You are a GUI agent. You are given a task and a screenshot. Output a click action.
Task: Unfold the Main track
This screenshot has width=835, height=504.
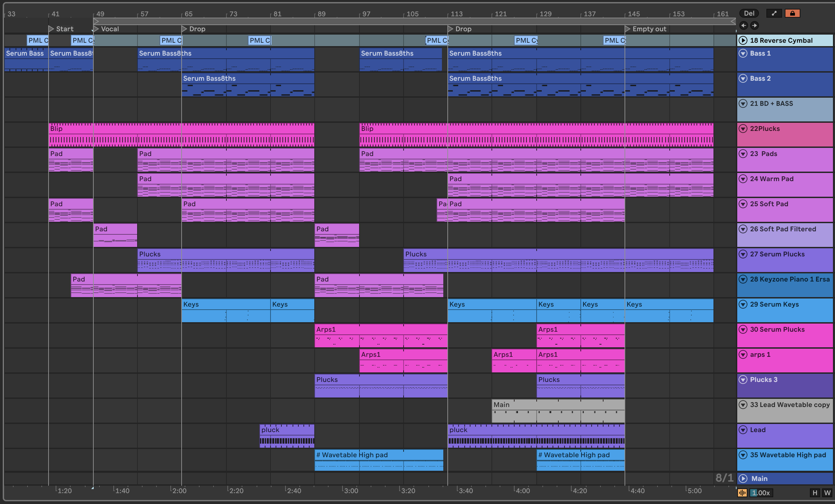tap(743, 479)
